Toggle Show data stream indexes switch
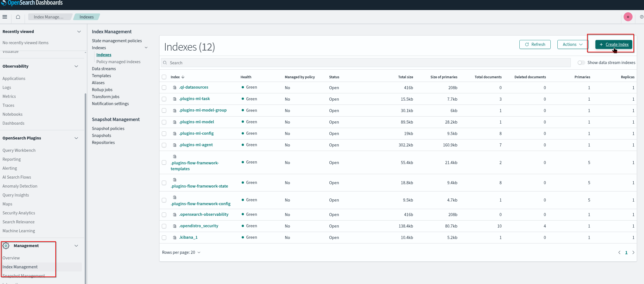 581,63
